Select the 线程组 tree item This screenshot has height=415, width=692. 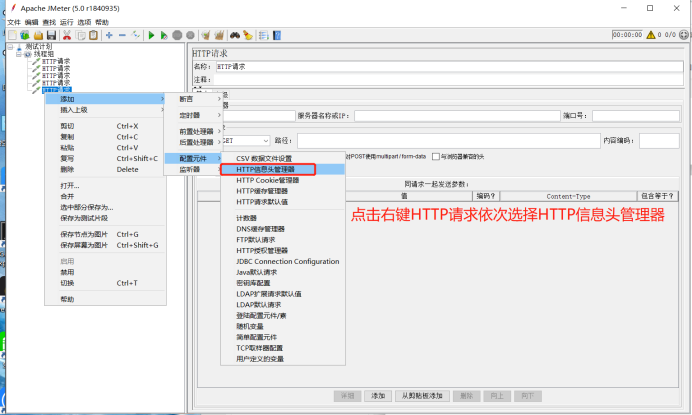tap(44, 54)
